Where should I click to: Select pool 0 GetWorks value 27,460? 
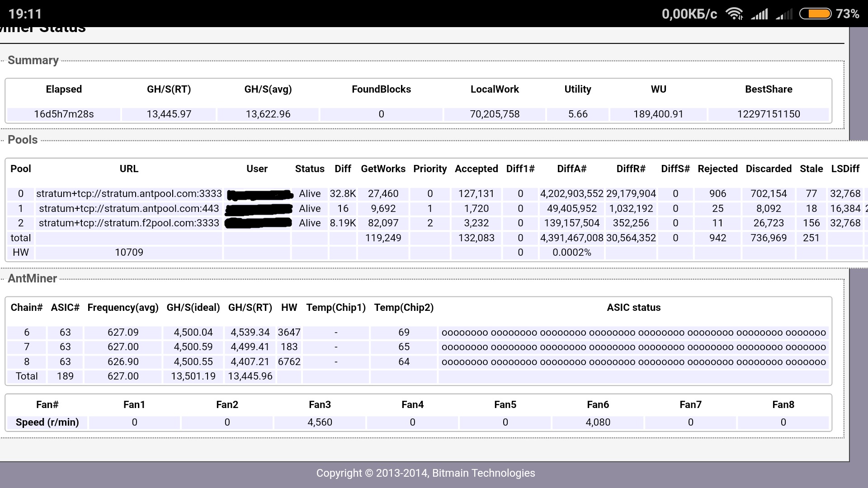[x=383, y=194]
